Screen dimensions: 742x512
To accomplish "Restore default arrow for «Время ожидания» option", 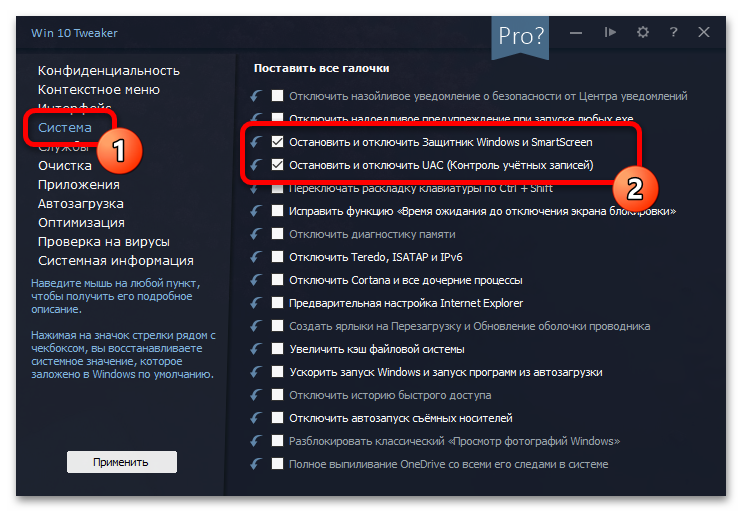I will 256,211.
